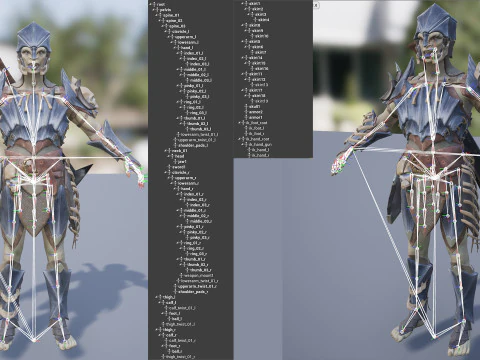Click the bone icon beside spine_03
Viewport: 480px width, 360px height.
point(167,26)
